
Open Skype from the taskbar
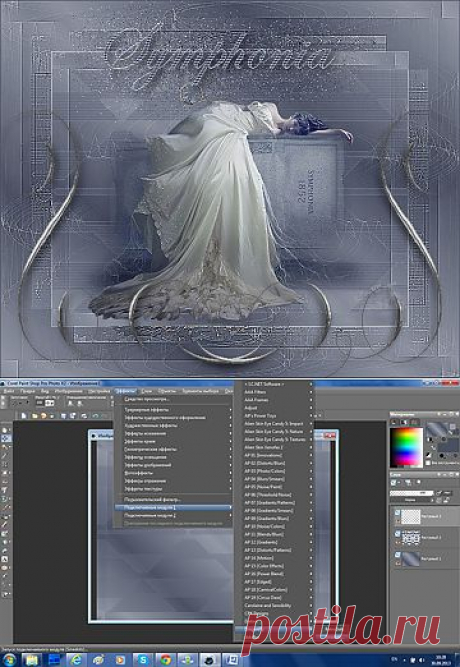coord(143,660)
